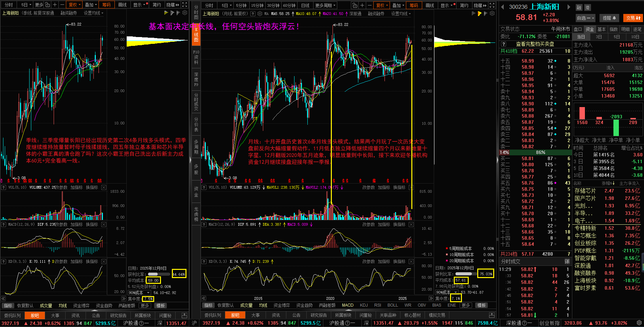Image resolution: width=644 pixels, height=327 pixels.
Task: Zoom out left chart with minus icon
Action: (x=62, y=5)
